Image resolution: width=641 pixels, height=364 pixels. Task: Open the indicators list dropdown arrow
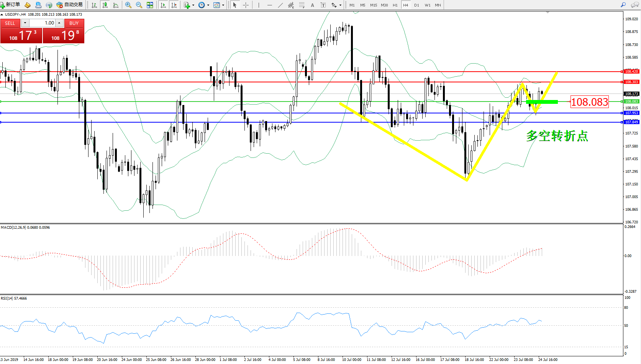[x=193, y=5]
